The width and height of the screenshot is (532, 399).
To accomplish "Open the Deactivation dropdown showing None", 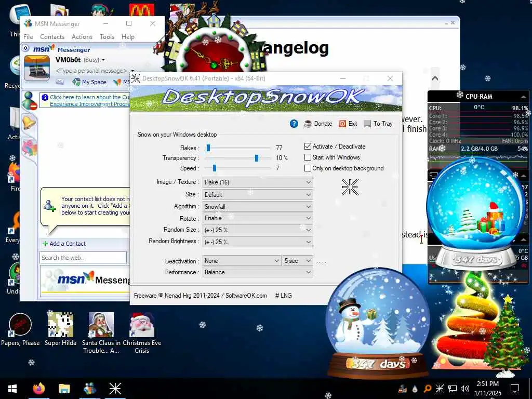I will (242, 261).
